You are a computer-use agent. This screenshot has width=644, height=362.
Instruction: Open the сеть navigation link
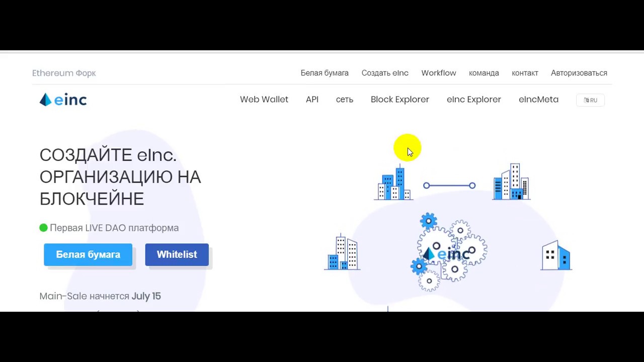[345, 100]
